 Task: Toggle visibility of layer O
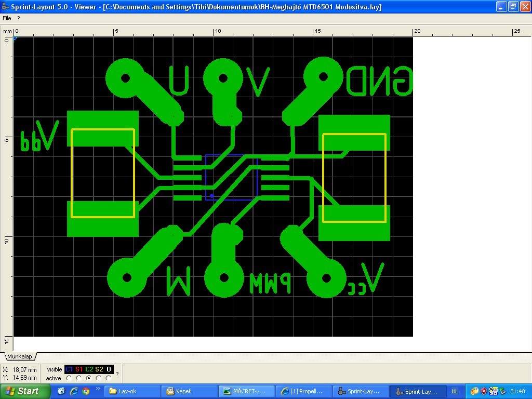[x=109, y=369]
